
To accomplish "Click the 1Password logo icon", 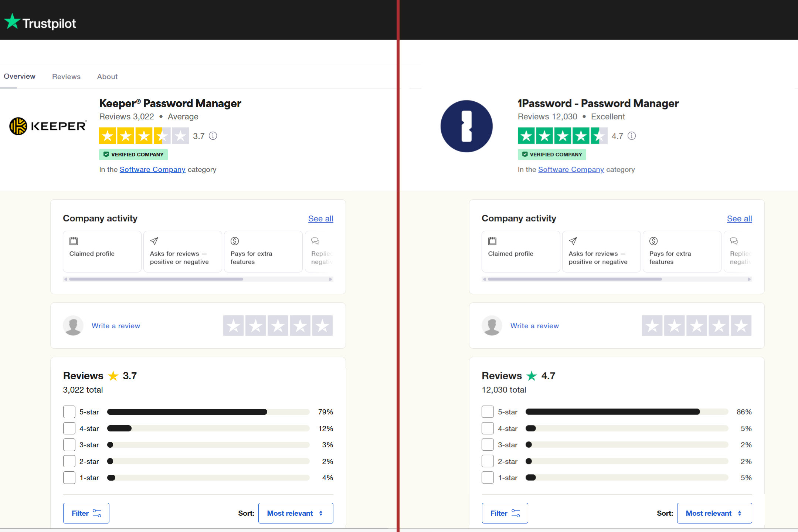I will click(466, 126).
